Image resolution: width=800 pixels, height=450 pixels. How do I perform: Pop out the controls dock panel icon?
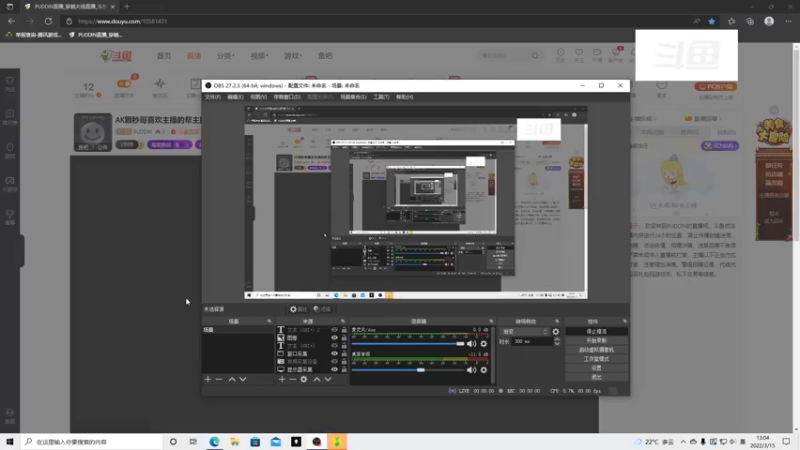pyautogui.click(x=624, y=321)
